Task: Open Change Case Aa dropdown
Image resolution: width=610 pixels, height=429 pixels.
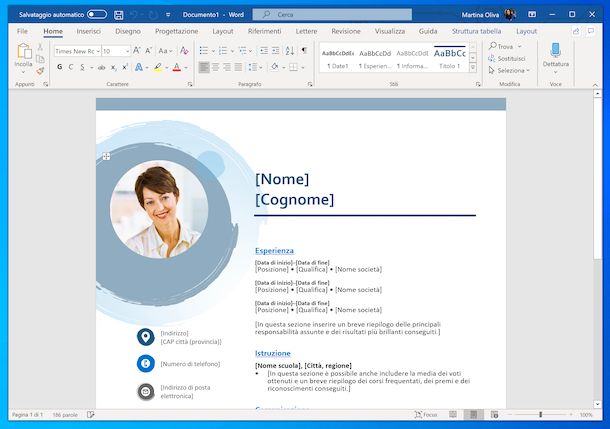Action: pyautogui.click(x=165, y=51)
